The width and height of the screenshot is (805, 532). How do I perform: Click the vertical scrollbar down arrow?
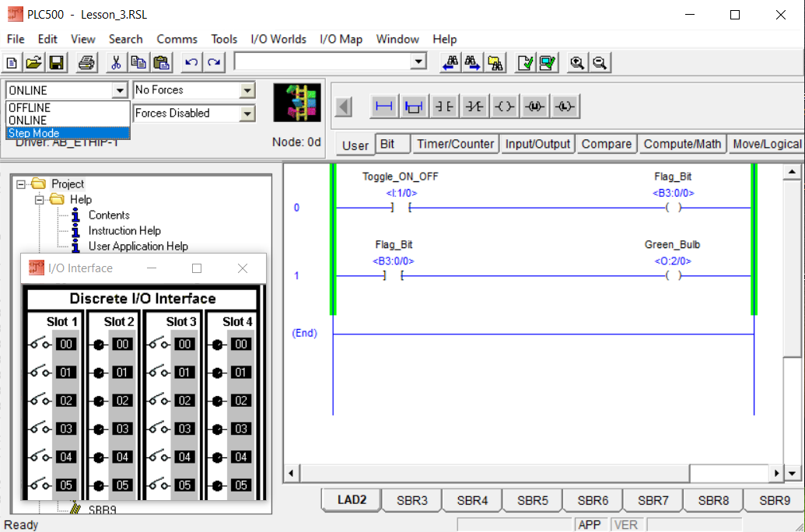click(792, 474)
